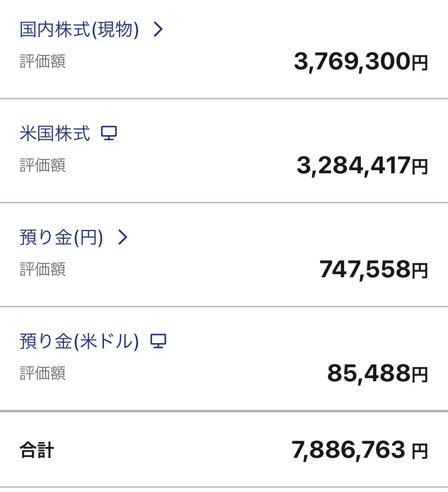
Task: Select the 米国株式 heading text
Action: click(55, 133)
